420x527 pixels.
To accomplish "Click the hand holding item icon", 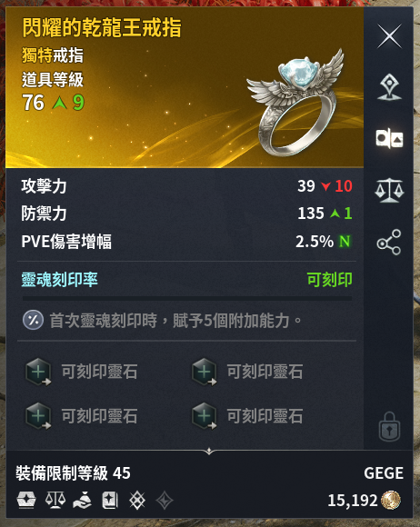I will 83,500.
